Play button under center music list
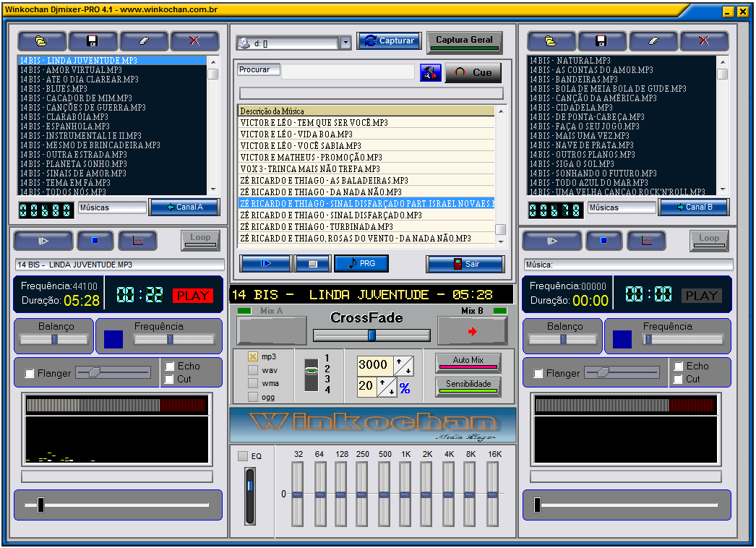Viewport: 756px width, 548px height. click(266, 263)
